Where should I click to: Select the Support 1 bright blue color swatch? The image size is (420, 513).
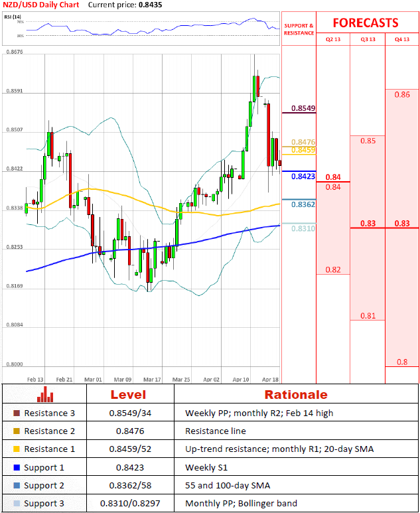[17, 468]
